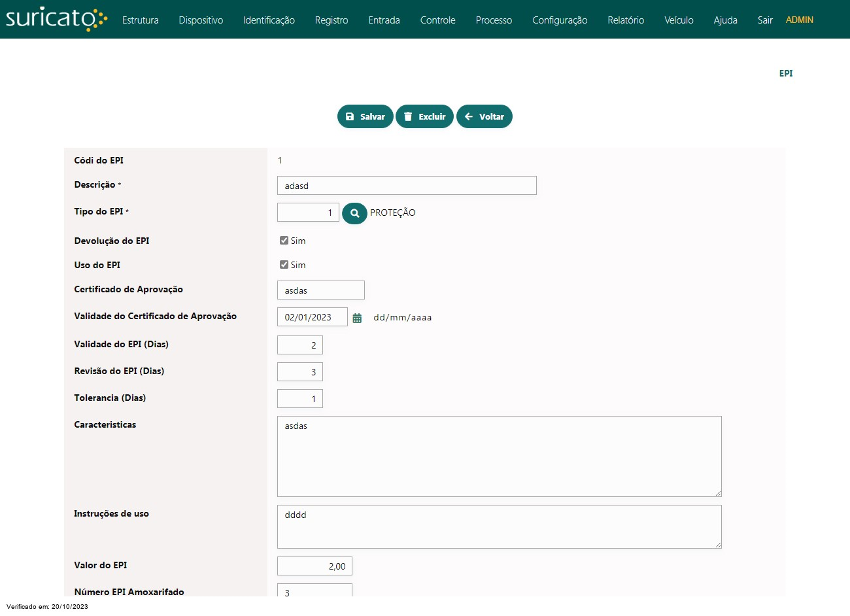Open the Registro menu
Screen dimensions: 850x616
click(x=331, y=20)
